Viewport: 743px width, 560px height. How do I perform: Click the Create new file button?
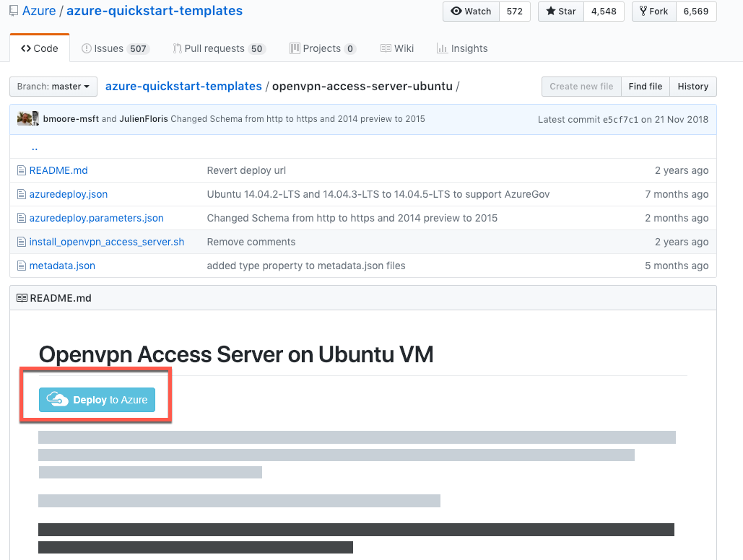pyautogui.click(x=581, y=87)
